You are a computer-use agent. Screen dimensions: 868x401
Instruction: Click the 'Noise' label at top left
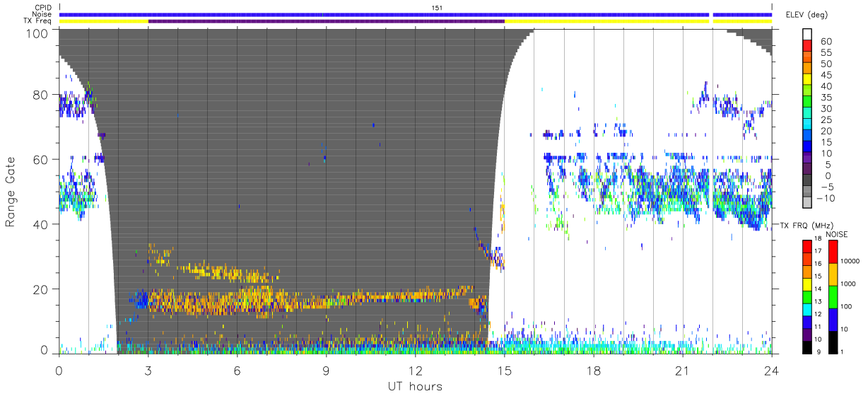pyautogui.click(x=42, y=14)
